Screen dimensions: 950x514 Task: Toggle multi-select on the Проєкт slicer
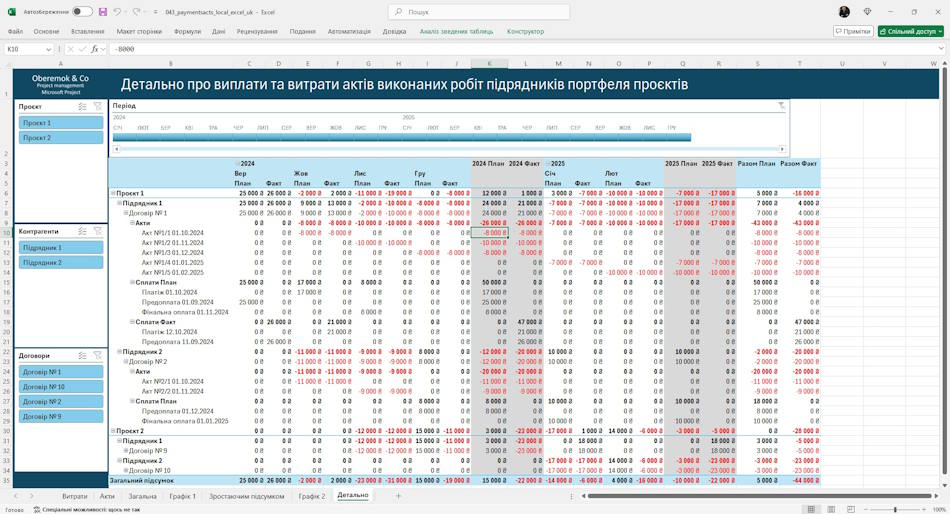point(82,107)
